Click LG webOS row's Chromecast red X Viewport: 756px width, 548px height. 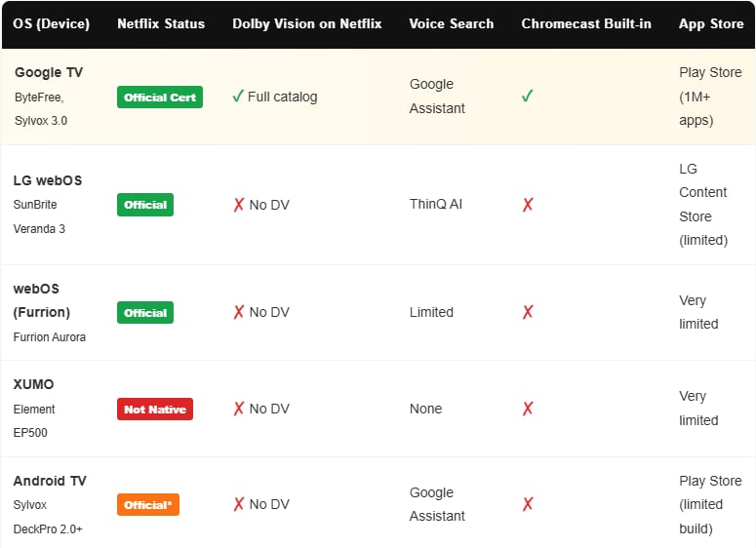click(528, 205)
